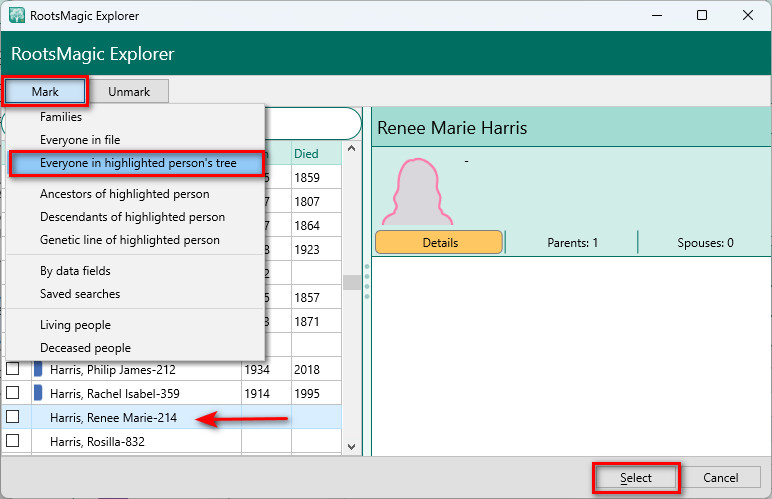Viewport: 772px width, 499px height.
Task: Click death year 2018 cell
Action: (316, 369)
